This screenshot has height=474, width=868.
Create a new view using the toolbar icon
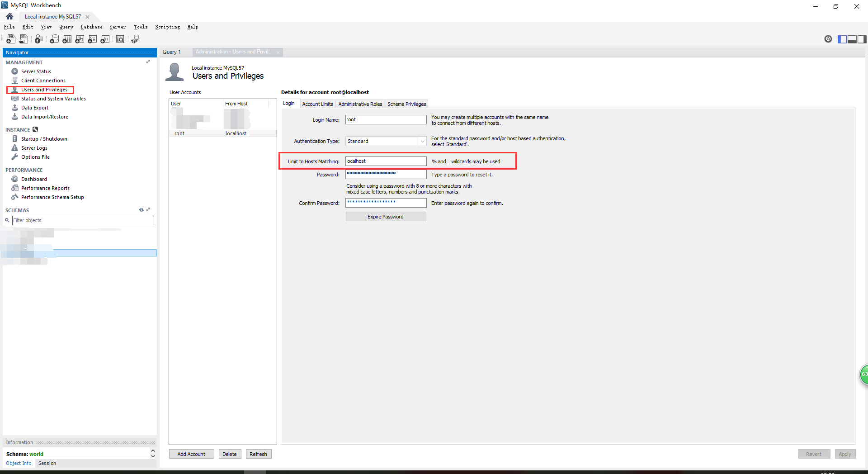pyautogui.click(x=80, y=39)
